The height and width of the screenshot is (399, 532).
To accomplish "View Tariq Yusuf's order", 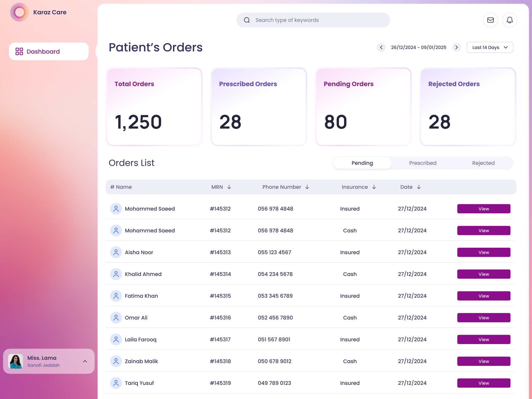I will pyautogui.click(x=484, y=383).
